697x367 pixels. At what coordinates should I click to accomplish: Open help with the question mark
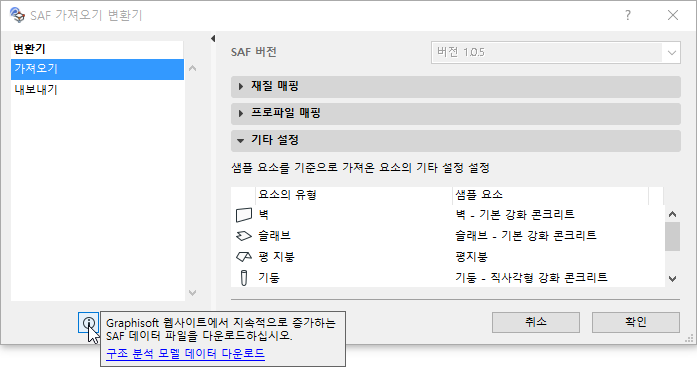click(628, 15)
